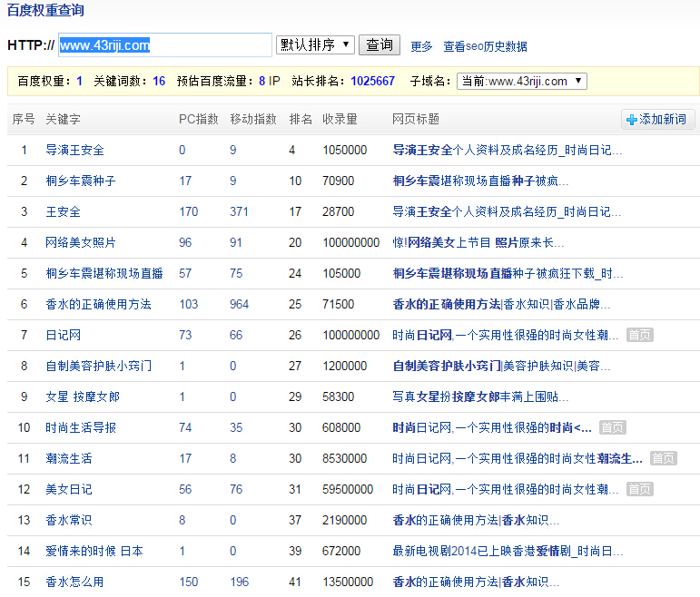The image size is (700, 597).
Task: Click the 首页 badge in the 日记网 row
Action: [x=639, y=335]
